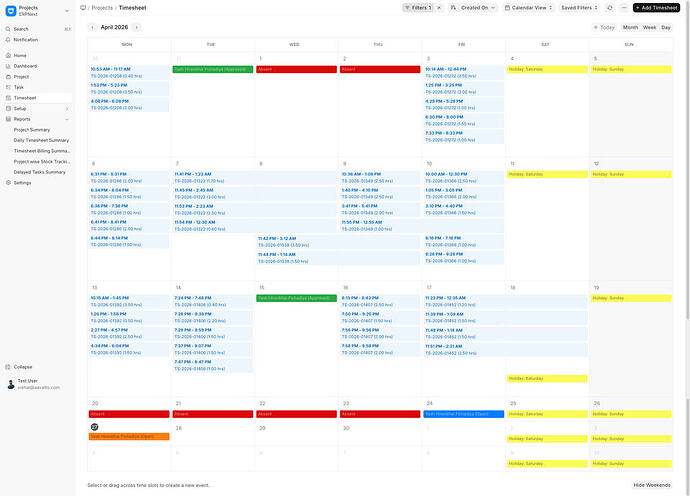Go to next month with right arrow
The image size is (690, 496).
coord(136,27)
